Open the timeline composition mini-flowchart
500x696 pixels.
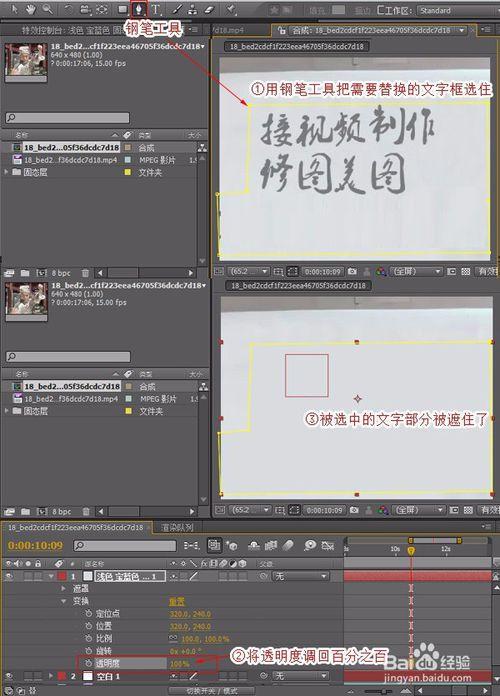pos(191,545)
